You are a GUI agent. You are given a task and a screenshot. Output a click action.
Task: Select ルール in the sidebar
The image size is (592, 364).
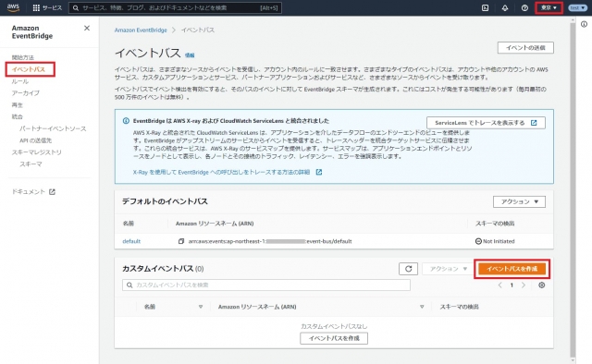pyautogui.click(x=20, y=81)
